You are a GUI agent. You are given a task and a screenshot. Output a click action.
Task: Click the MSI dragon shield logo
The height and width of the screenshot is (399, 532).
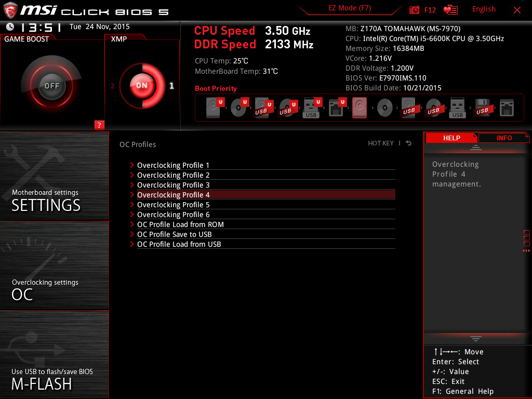pyautogui.click(x=10, y=10)
